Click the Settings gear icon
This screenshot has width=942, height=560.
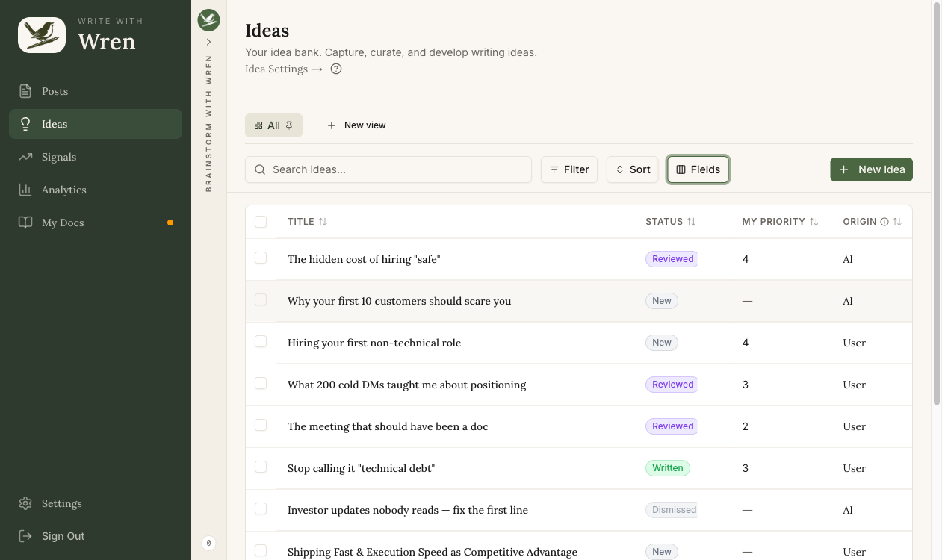point(25,503)
